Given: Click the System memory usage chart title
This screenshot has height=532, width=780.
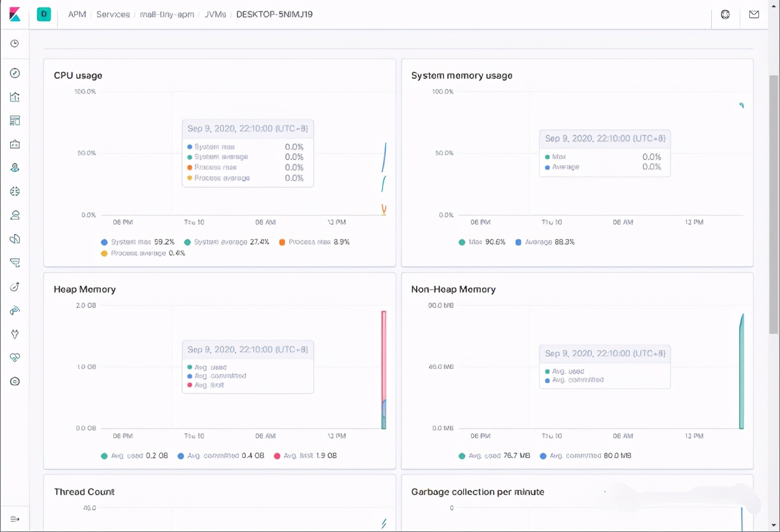Looking at the screenshot, I should pyautogui.click(x=461, y=75).
